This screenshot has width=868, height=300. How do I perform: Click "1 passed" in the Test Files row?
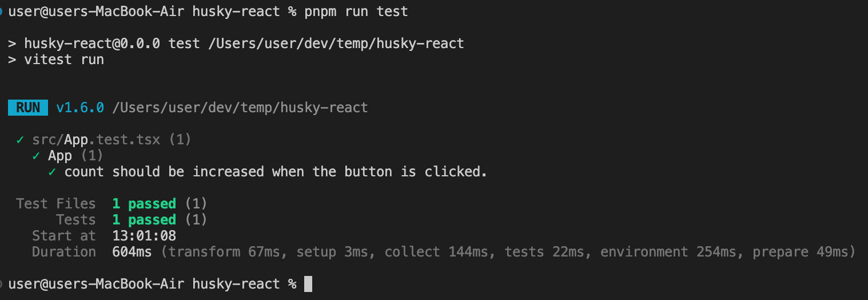pos(144,204)
